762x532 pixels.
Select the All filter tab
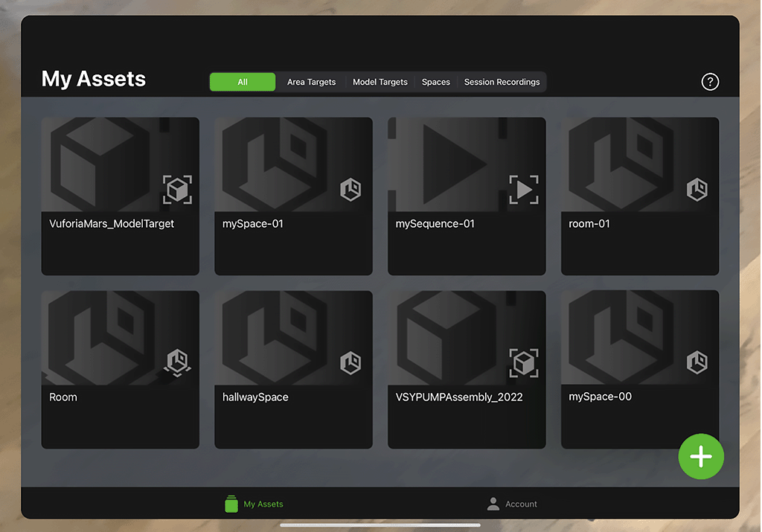pyautogui.click(x=243, y=82)
